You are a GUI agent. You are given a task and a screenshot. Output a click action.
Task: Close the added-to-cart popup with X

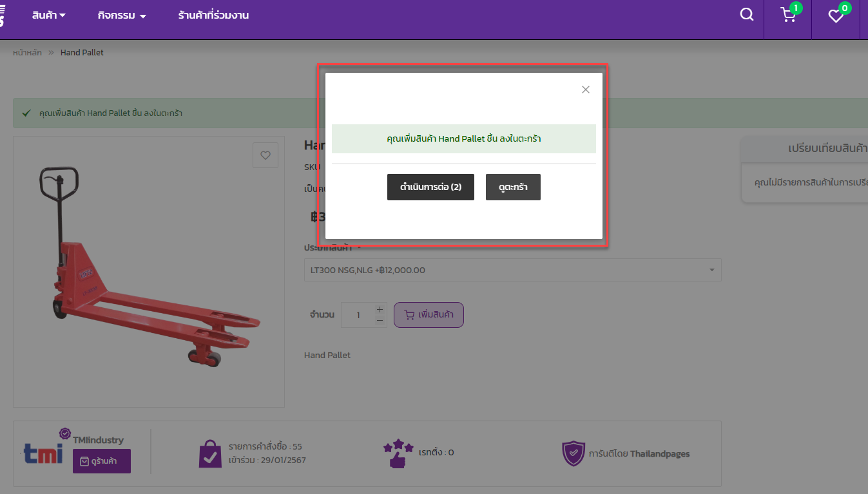(x=585, y=90)
